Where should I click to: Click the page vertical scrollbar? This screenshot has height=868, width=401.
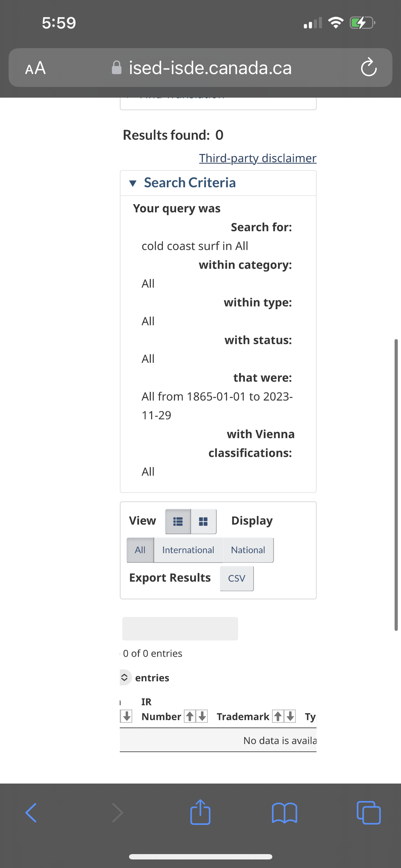pos(396,485)
